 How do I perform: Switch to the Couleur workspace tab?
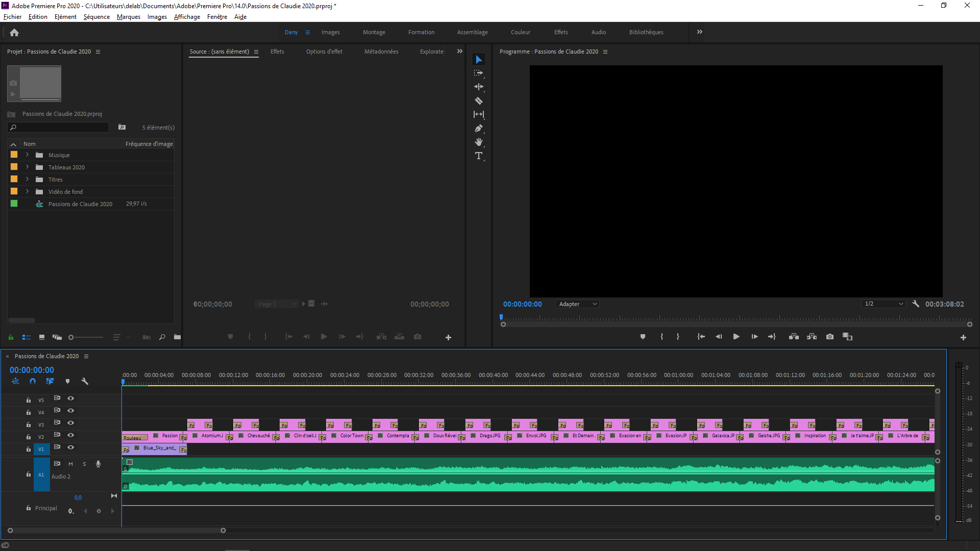[x=520, y=32]
